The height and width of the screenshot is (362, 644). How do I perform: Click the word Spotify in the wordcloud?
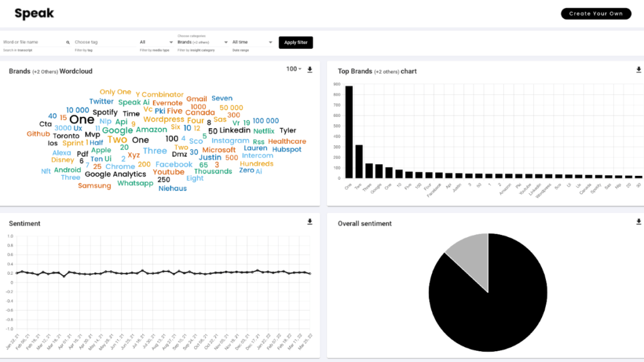[105, 112]
